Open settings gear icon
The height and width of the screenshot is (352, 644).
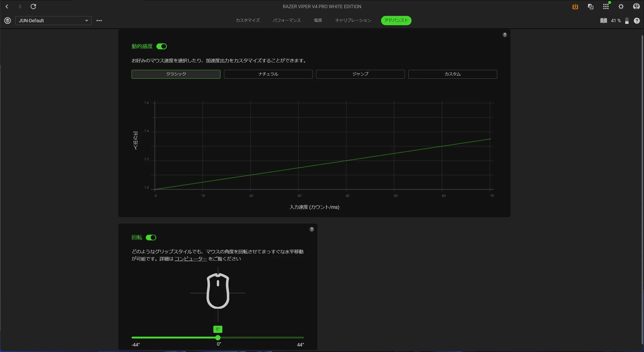pos(621,7)
